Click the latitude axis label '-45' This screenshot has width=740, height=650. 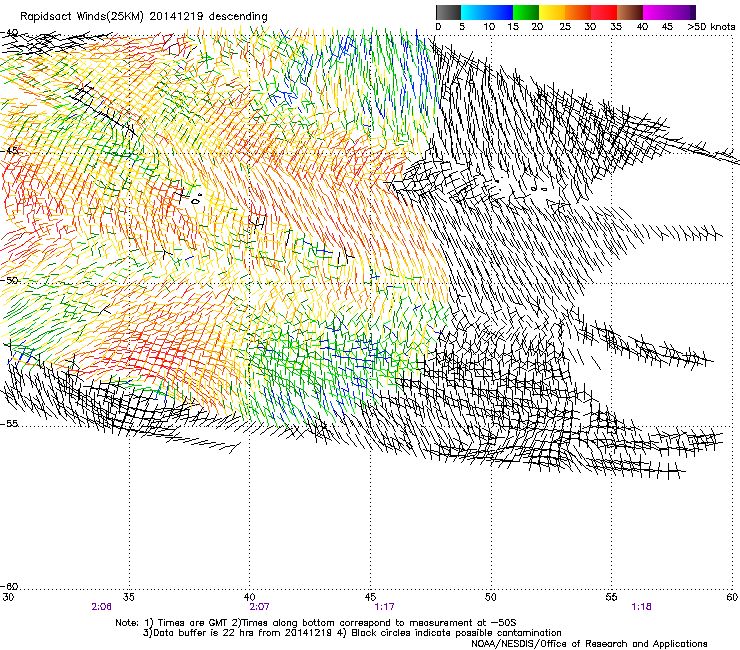click(x=9, y=151)
